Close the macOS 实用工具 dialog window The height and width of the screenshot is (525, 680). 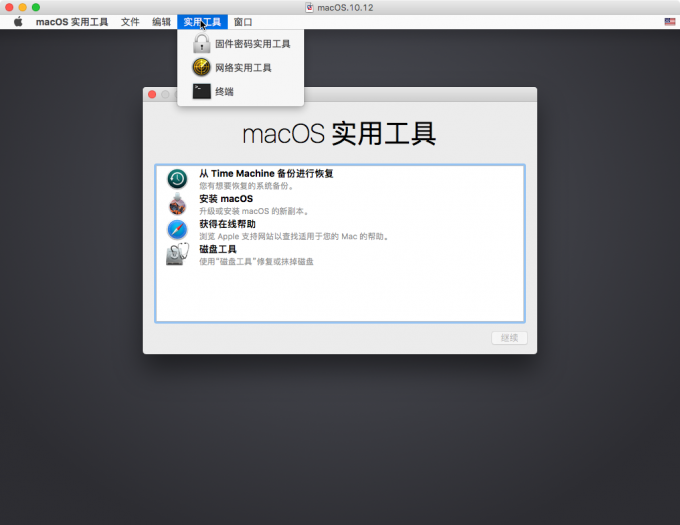pyautogui.click(x=152, y=94)
